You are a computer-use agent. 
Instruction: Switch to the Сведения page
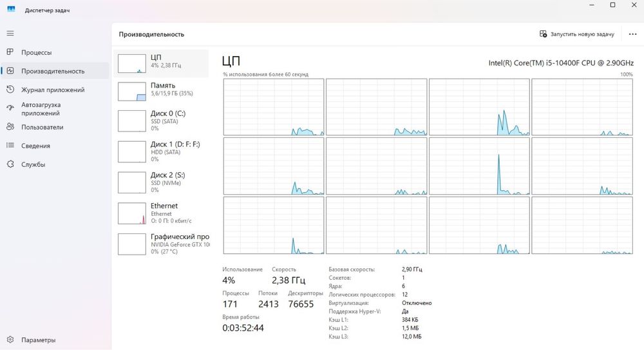pos(35,146)
